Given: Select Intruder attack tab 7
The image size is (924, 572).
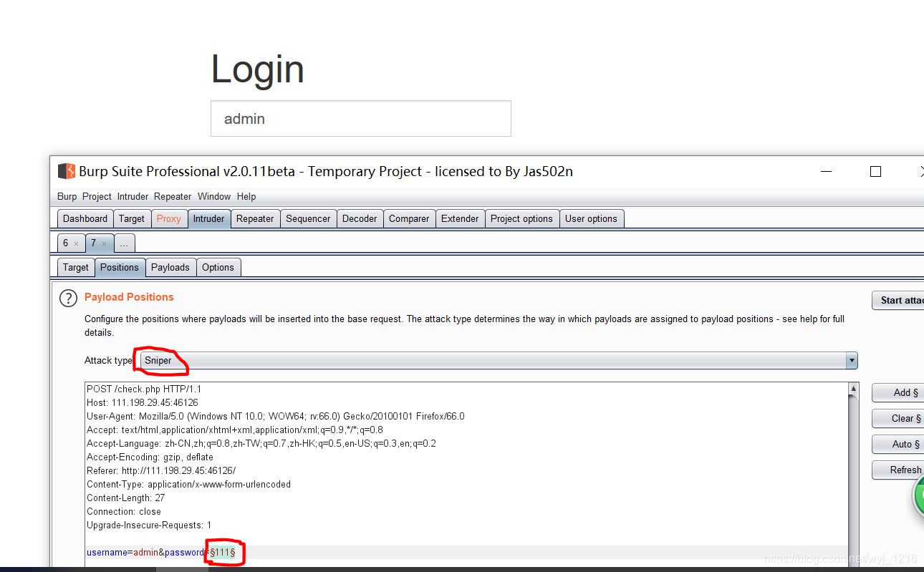Looking at the screenshot, I should 93,243.
